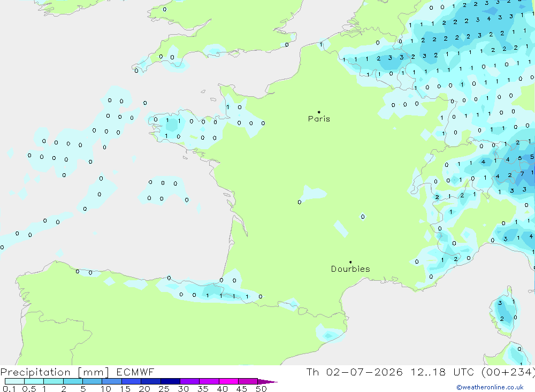The height and width of the screenshot is (392, 535).
Task: Select the 30–35 mm purple legend swatch
Action: (x=189, y=381)
